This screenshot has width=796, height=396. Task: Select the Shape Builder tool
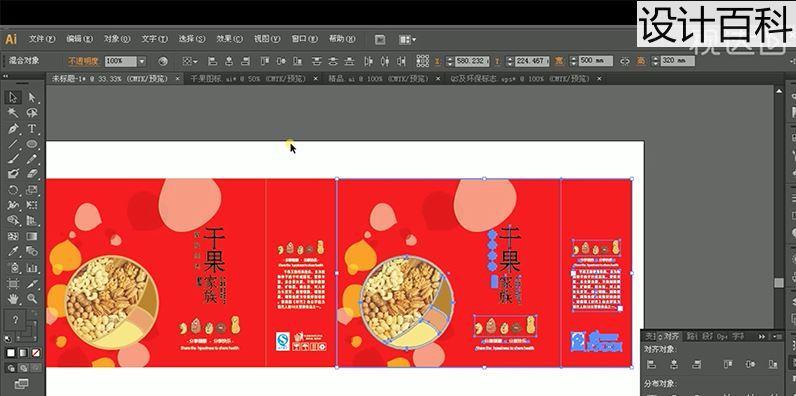click(14, 221)
